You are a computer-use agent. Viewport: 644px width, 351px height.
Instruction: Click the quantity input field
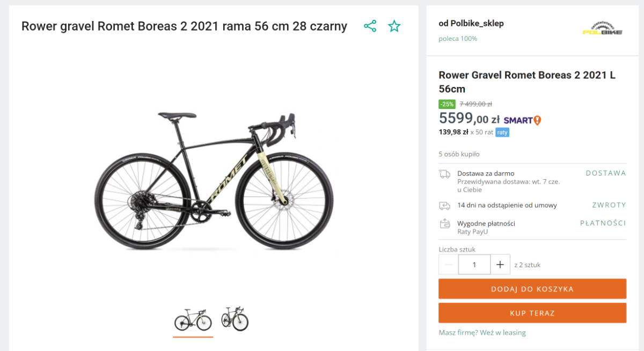click(474, 265)
